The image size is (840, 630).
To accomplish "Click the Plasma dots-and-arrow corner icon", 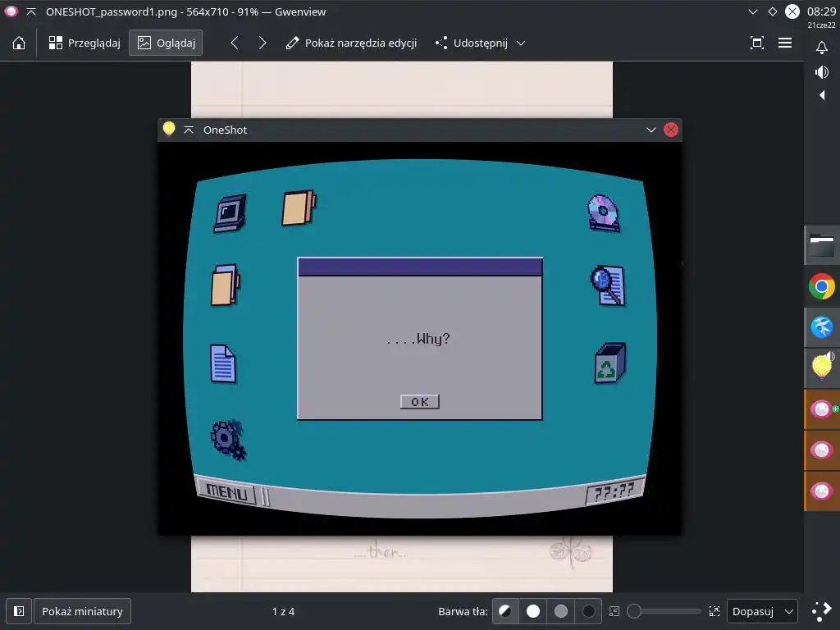I will coord(822,611).
